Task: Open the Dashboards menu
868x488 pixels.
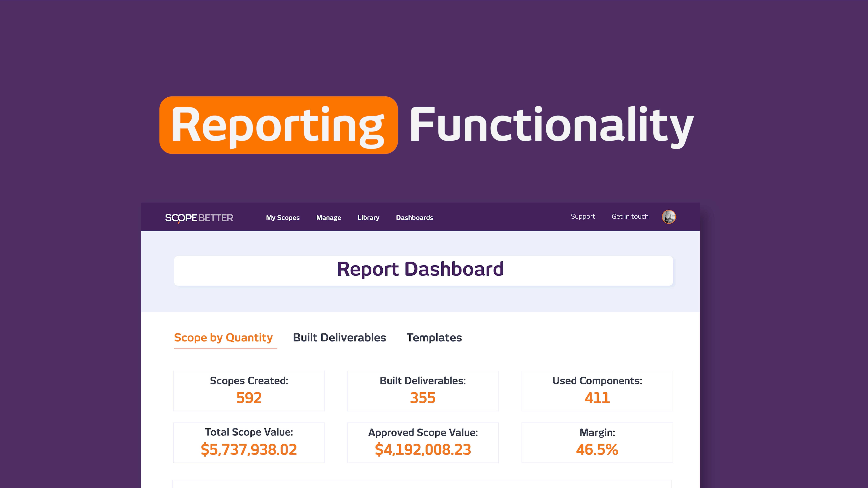Action: pyautogui.click(x=414, y=218)
